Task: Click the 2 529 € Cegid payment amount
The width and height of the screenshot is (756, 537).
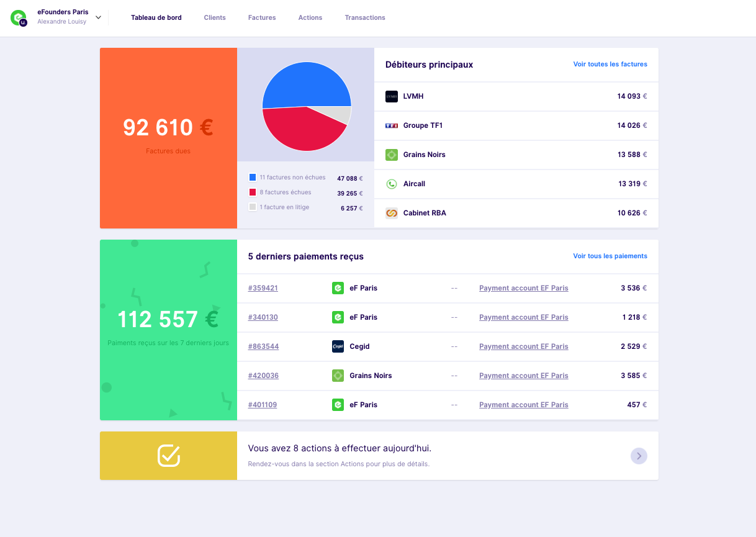Action: point(634,346)
